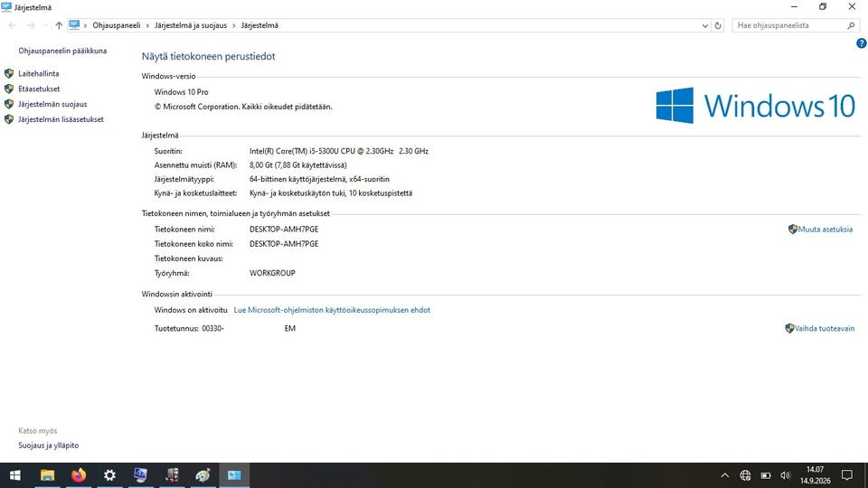Open the clock and date flyout

tap(815, 475)
